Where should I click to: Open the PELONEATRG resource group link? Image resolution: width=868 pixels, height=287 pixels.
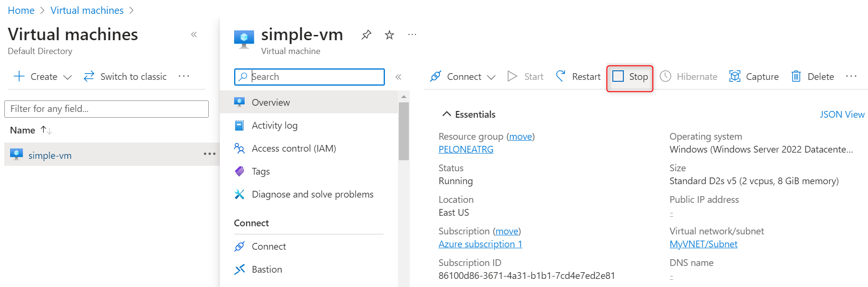[466, 149]
